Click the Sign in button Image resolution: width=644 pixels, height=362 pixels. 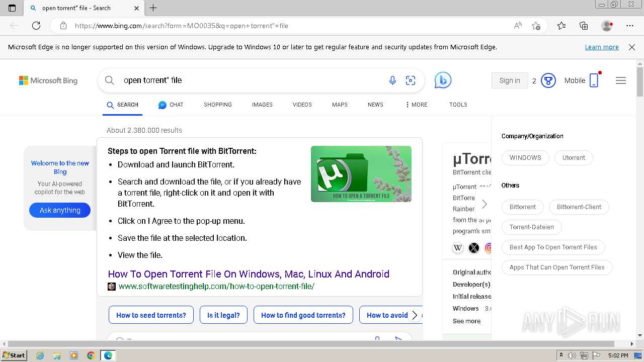pos(510,80)
